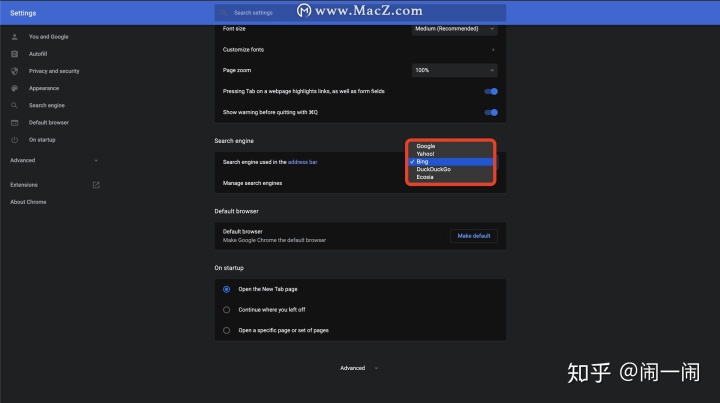The image size is (720, 403).
Task: Toggle Show warning before quitting switch
Action: [x=491, y=112]
